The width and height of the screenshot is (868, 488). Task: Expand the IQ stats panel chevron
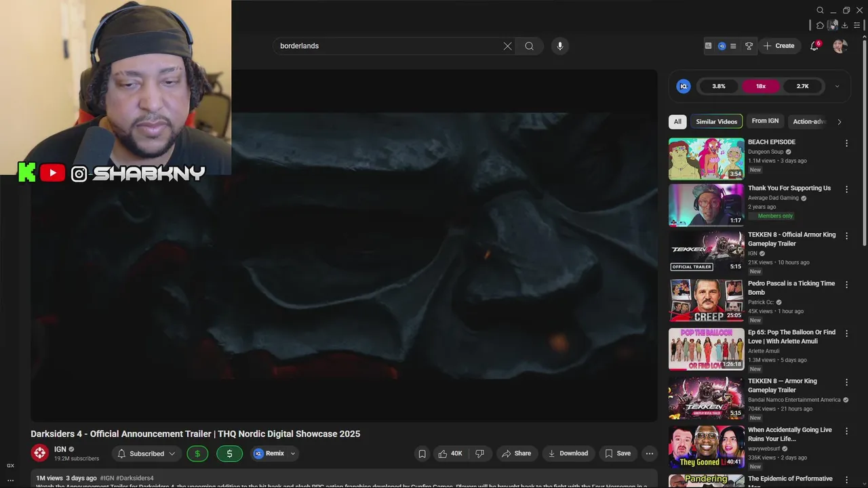(x=837, y=86)
